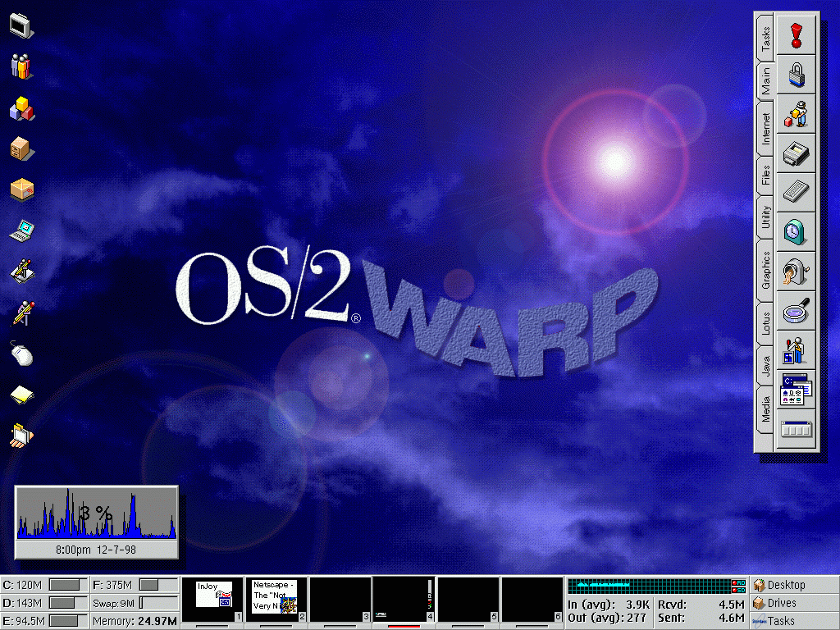Open the yellow notepad desktop icon
The height and width of the screenshot is (630, 840).
[x=22, y=395]
